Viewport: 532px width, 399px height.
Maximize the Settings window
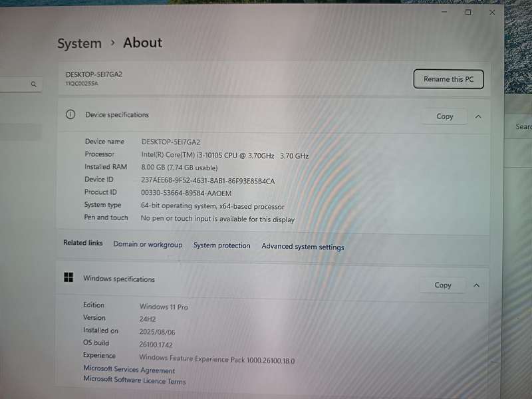[x=468, y=12]
